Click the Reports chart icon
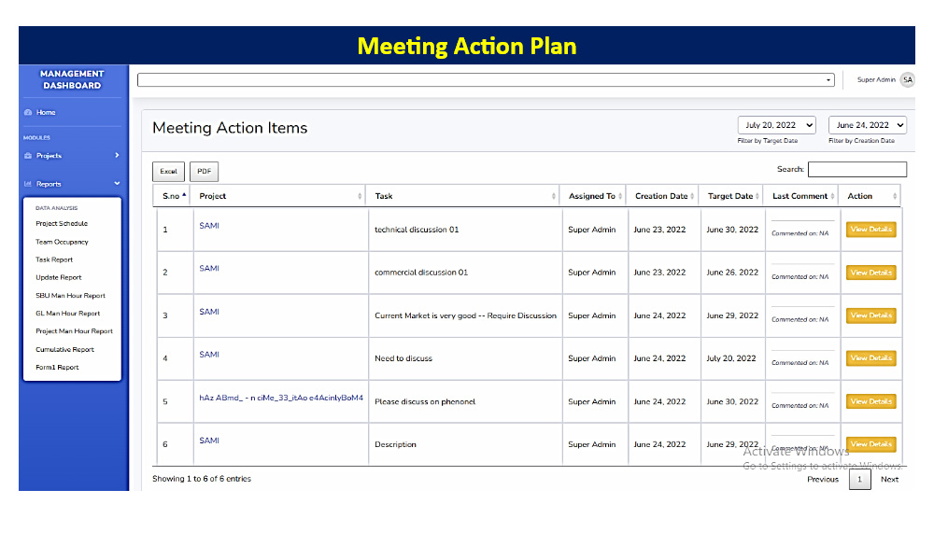Viewport: 934px width, 560px height. (28, 184)
